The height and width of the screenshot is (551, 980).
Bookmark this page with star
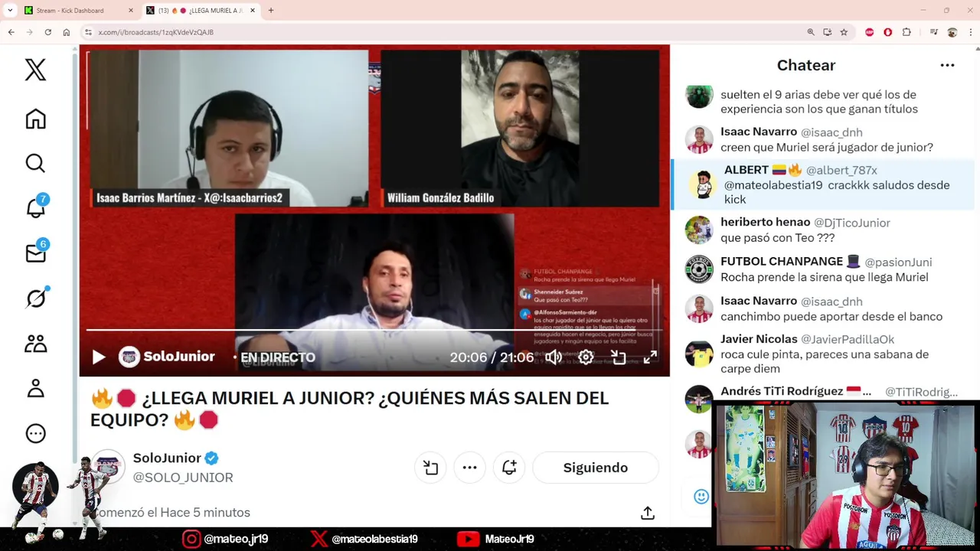(x=844, y=32)
